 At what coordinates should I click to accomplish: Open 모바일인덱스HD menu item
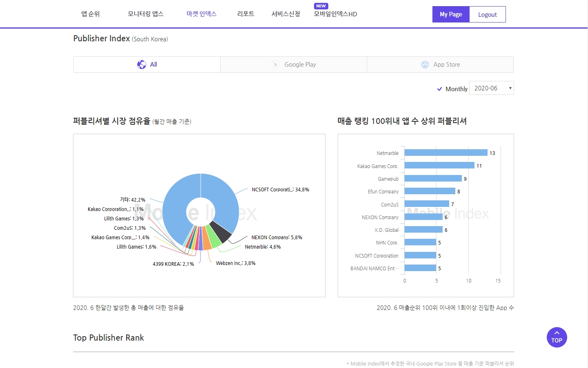[x=335, y=14]
